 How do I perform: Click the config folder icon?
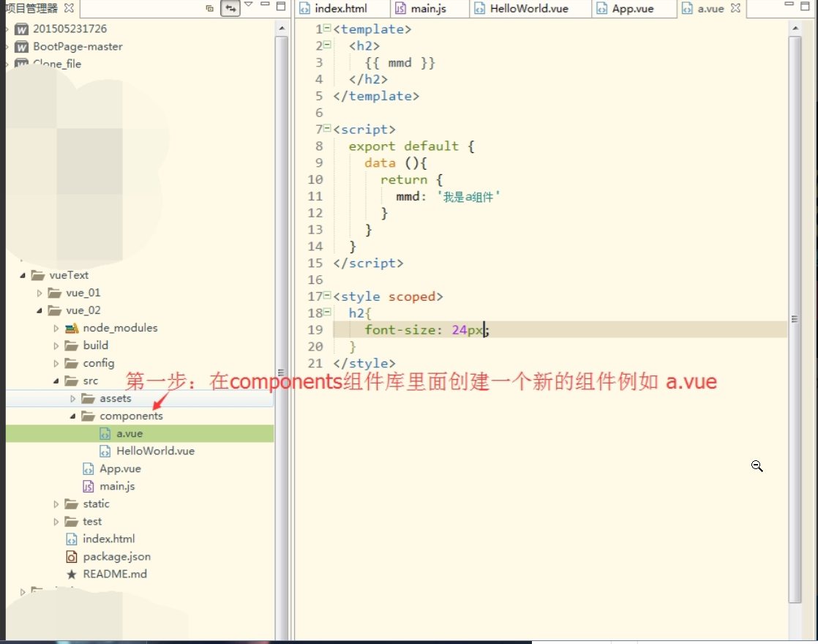coord(71,363)
